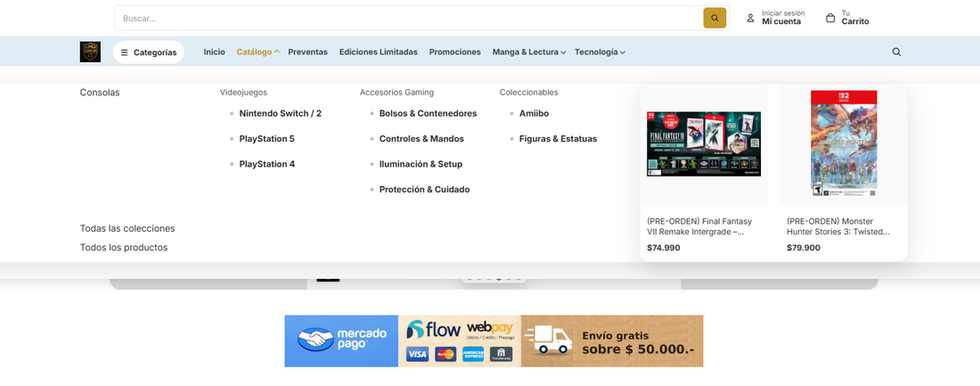980x386 pixels.
Task: Open the Categorías hamburger menu
Action: click(149, 53)
